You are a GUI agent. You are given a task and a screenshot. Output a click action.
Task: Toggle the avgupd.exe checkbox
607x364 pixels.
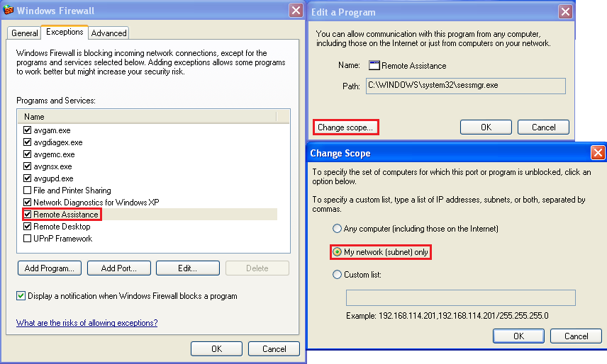coord(27,178)
